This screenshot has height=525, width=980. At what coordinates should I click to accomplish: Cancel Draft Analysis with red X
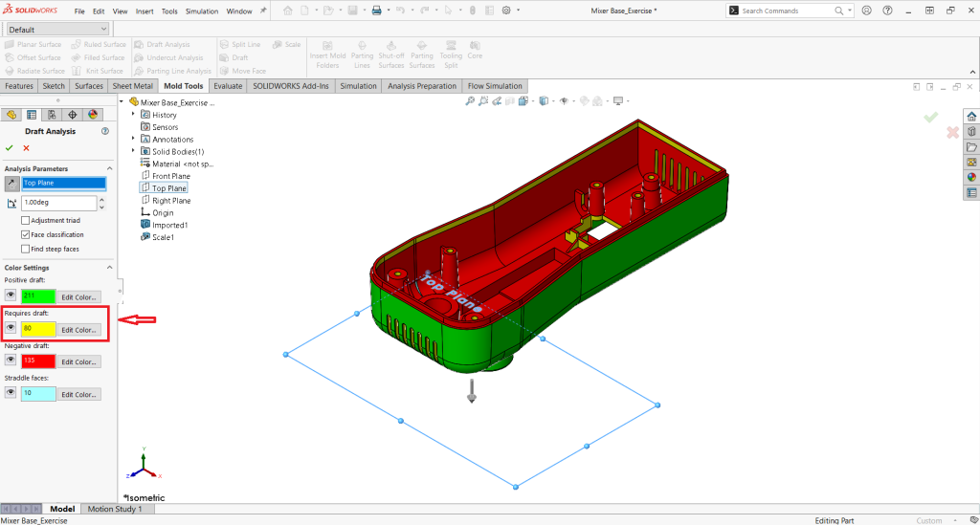click(x=26, y=148)
